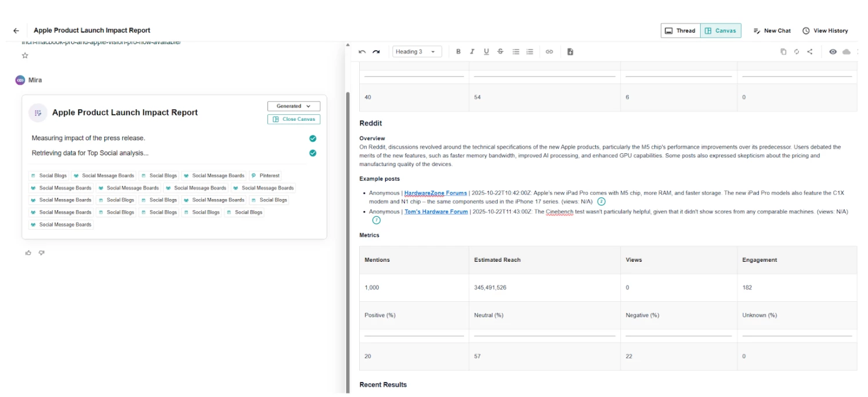Click the report card title text
Screen dimensions: 868x397
click(125, 113)
